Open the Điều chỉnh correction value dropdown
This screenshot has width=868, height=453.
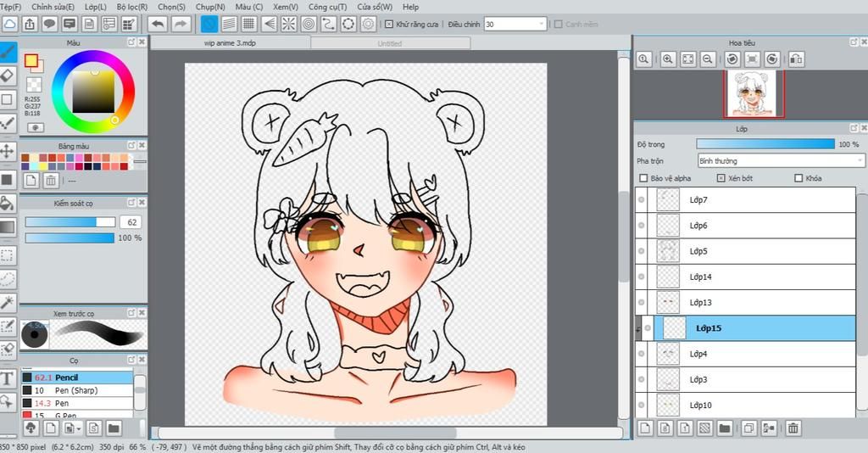515,25
